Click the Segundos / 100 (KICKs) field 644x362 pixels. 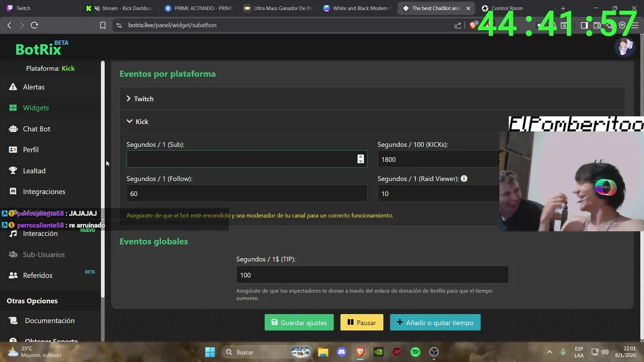click(439, 159)
